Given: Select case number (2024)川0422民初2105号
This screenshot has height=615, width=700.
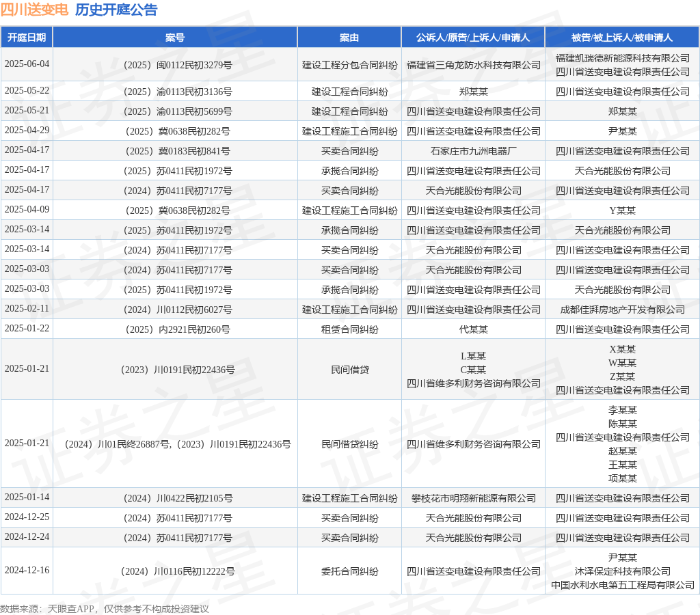Looking at the screenshot, I should (178, 498).
